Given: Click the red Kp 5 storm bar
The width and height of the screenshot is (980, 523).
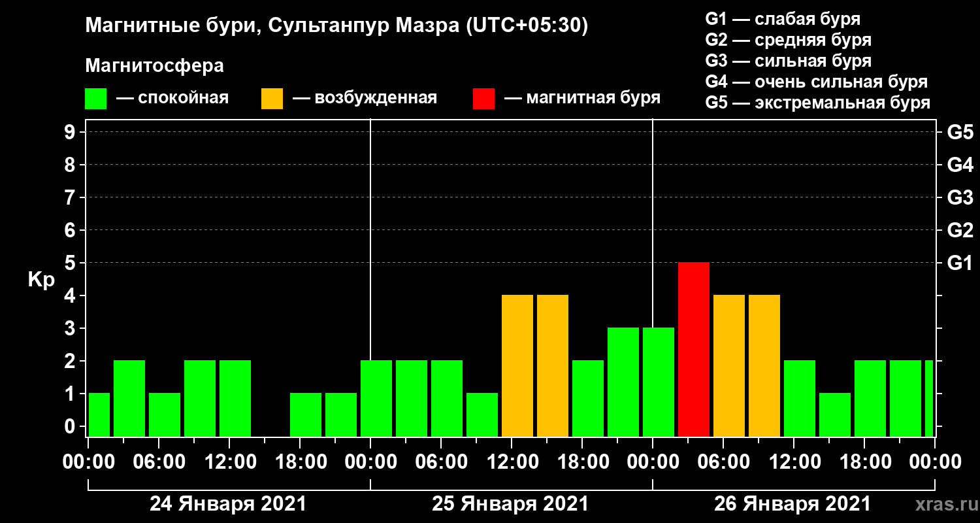Looking at the screenshot, I should tap(694, 350).
